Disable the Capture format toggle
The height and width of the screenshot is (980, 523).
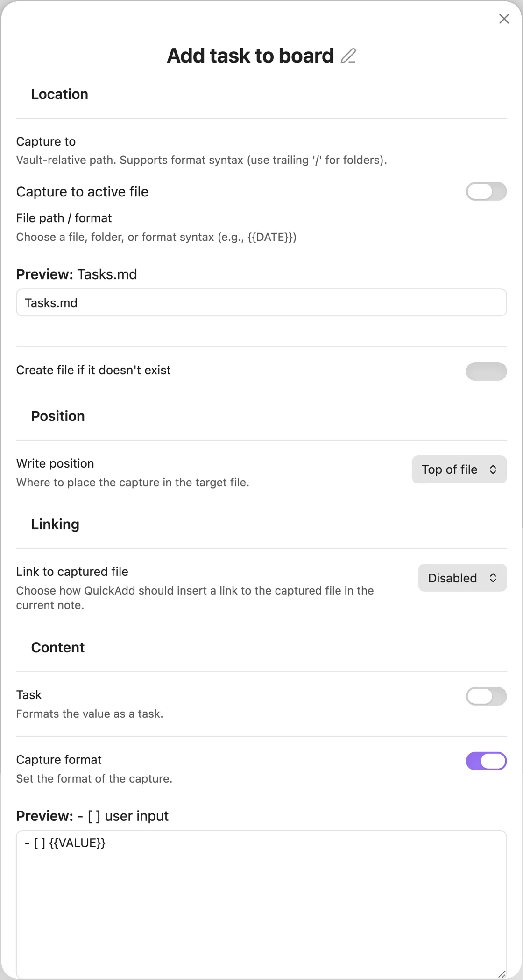coord(486,761)
